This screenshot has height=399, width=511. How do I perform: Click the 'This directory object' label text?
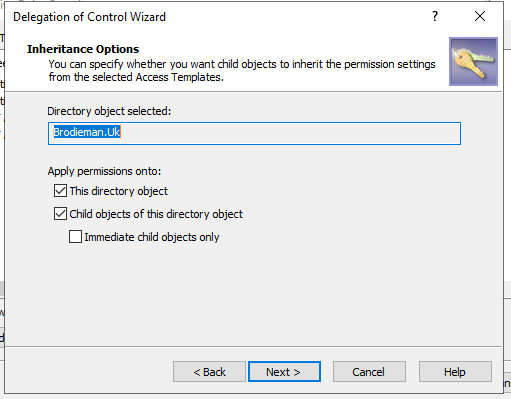pyautogui.click(x=119, y=191)
